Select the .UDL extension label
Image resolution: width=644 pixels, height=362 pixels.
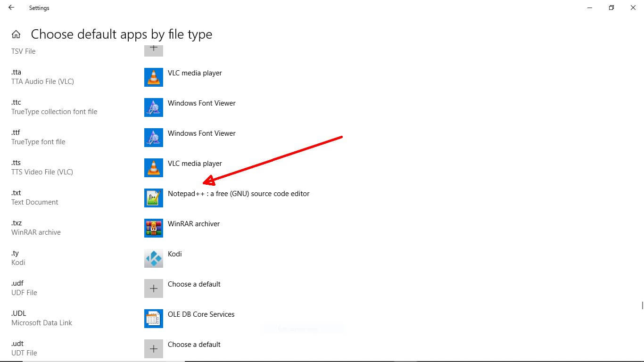(18, 313)
